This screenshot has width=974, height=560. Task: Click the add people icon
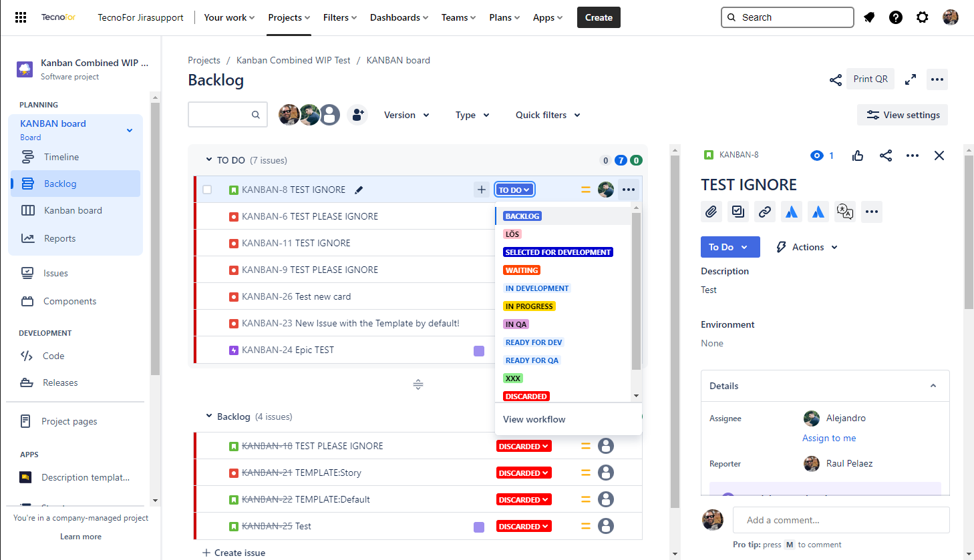(358, 115)
